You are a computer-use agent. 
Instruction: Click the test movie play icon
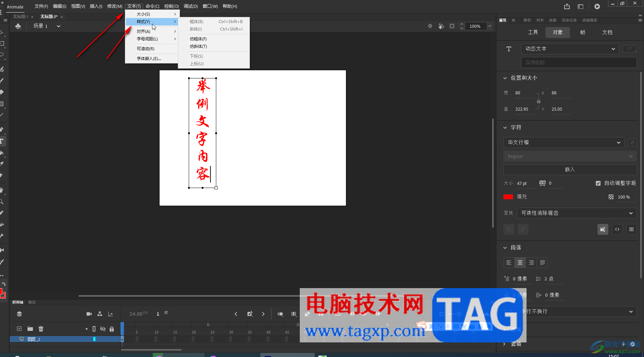(597, 6)
